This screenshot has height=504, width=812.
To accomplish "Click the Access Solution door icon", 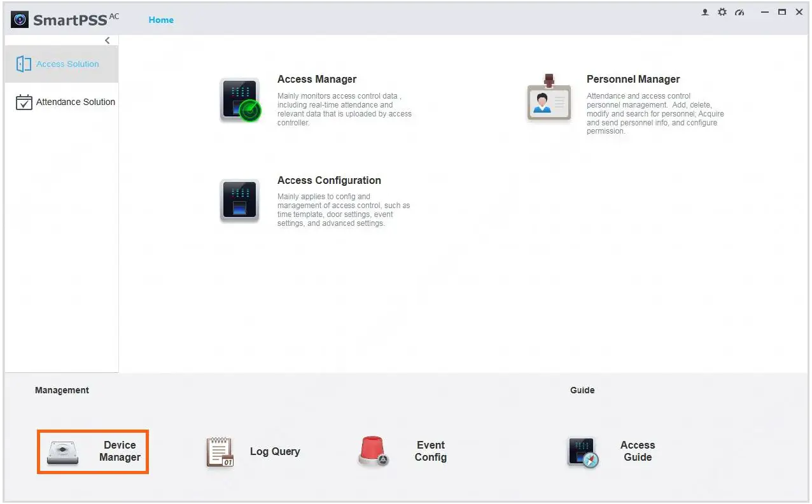I will coord(24,64).
